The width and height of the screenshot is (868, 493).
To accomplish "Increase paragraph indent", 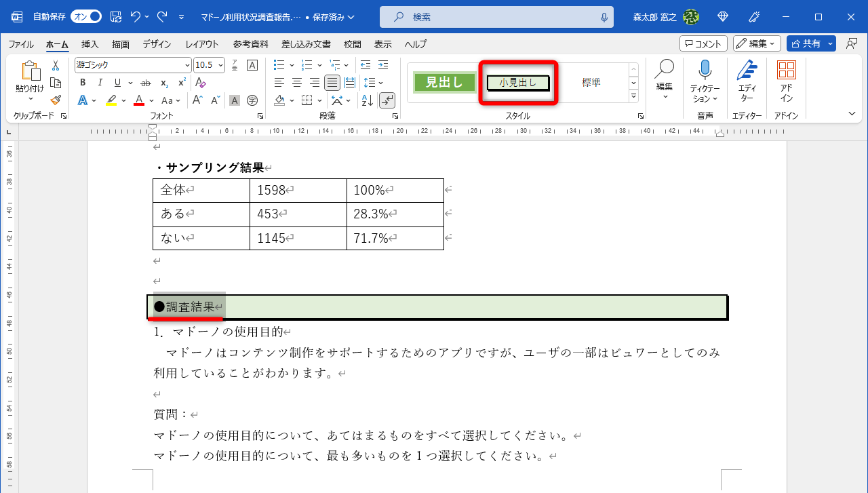I will (383, 65).
